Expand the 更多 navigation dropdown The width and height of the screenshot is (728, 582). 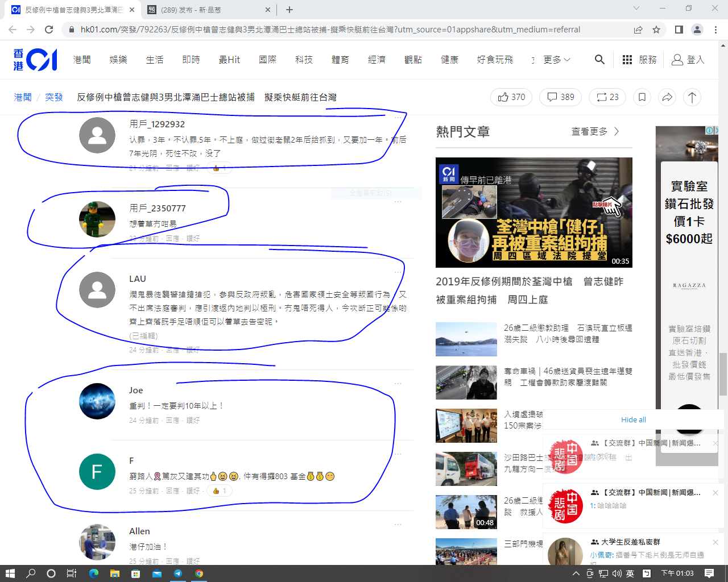click(x=557, y=60)
